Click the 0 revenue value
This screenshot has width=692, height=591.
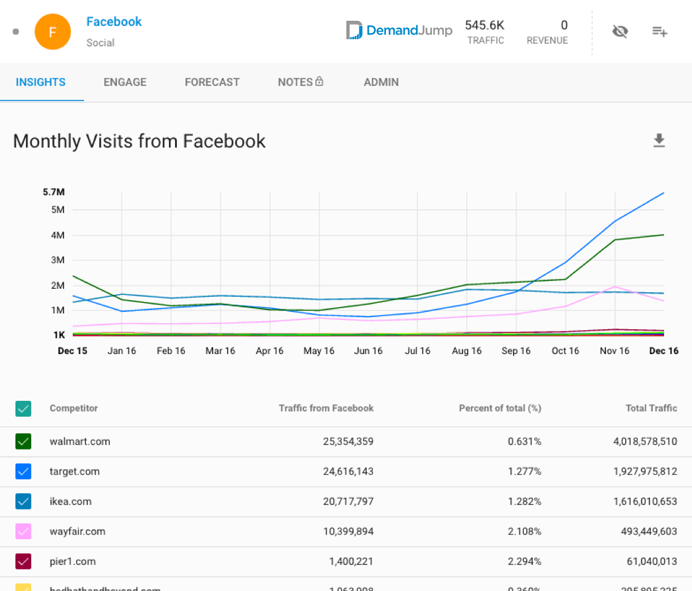click(564, 25)
